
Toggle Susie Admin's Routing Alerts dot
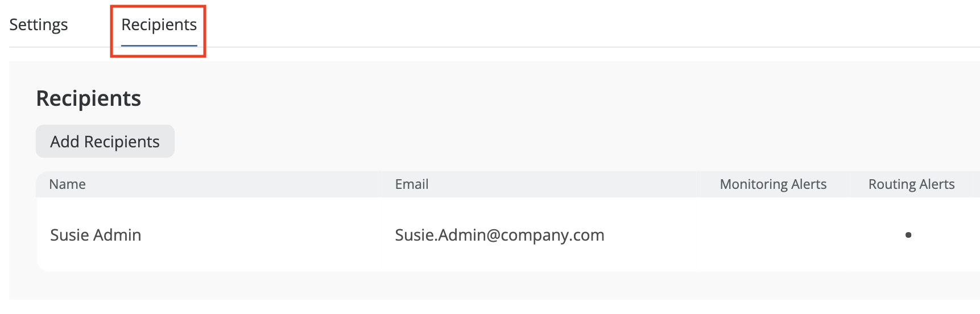pos(908,235)
